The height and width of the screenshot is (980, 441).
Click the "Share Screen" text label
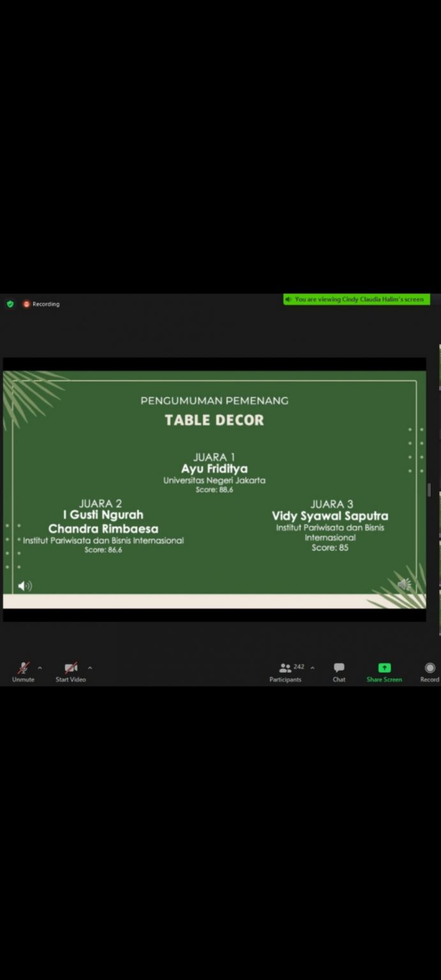pyautogui.click(x=384, y=679)
